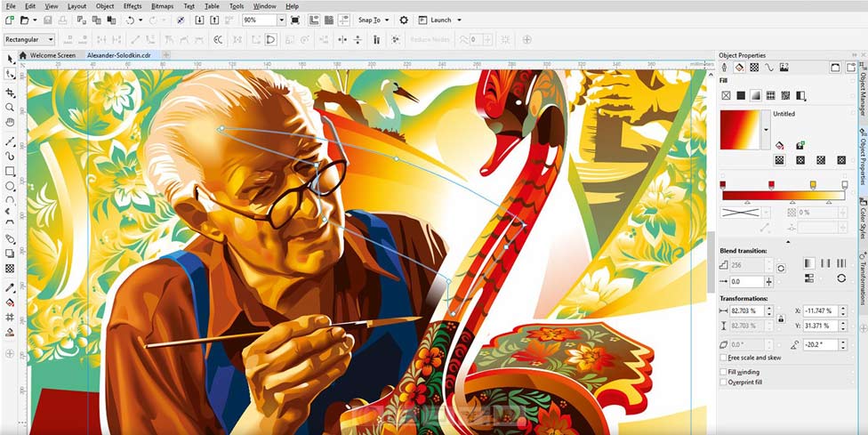Open Options via the gear icon
The image size is (868, 435).
(404, 20)
